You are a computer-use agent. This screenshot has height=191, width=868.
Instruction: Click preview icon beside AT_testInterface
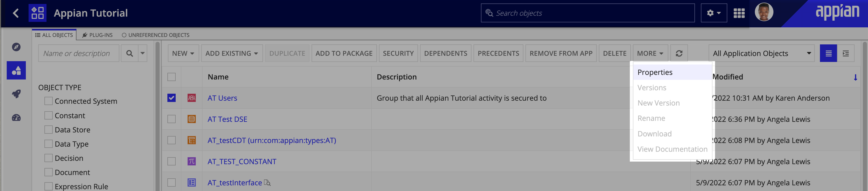267,182
